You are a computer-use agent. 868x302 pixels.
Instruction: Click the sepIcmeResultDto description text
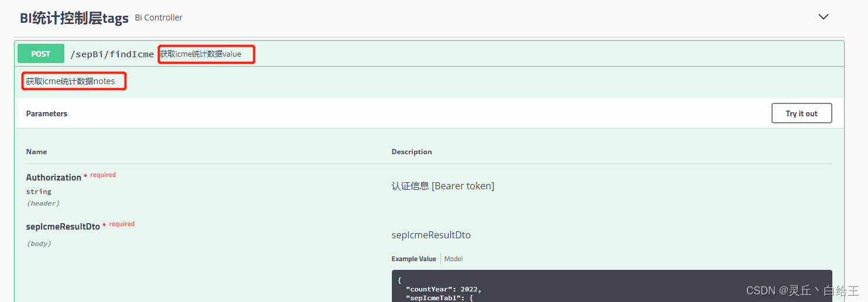431,235
